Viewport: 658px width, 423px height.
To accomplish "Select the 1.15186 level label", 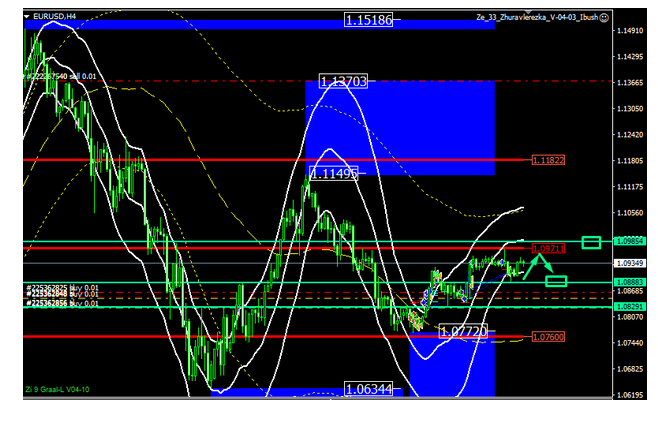I will (368, 20).
